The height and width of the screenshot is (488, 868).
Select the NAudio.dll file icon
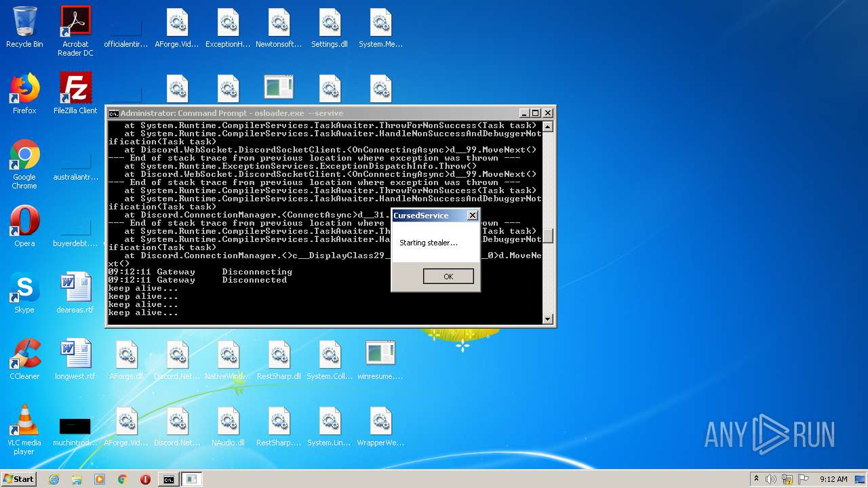tap(228, 426)
